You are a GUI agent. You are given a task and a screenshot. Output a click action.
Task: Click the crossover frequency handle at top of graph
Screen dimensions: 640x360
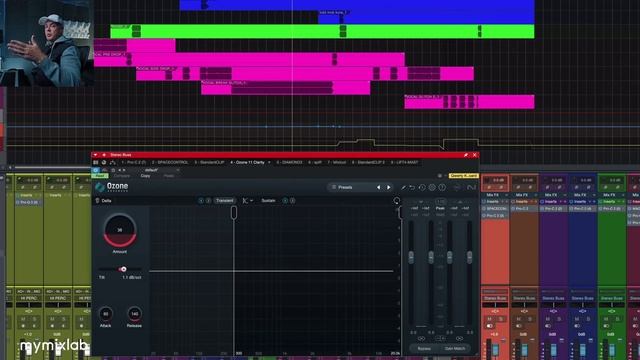[234, 212]
